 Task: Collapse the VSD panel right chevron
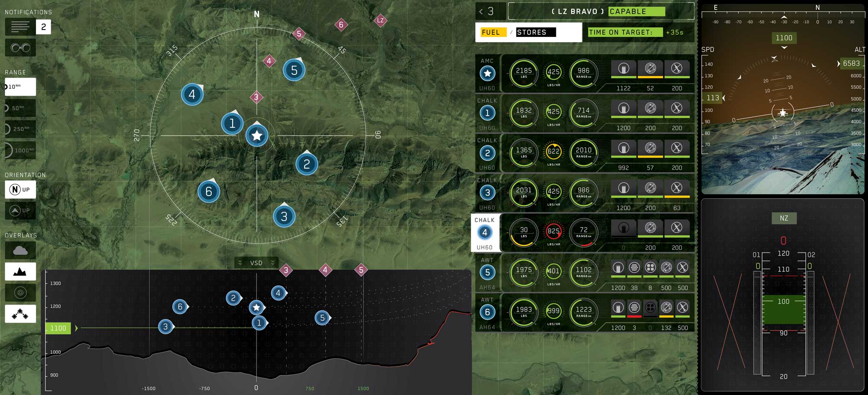tap(273, 263)
